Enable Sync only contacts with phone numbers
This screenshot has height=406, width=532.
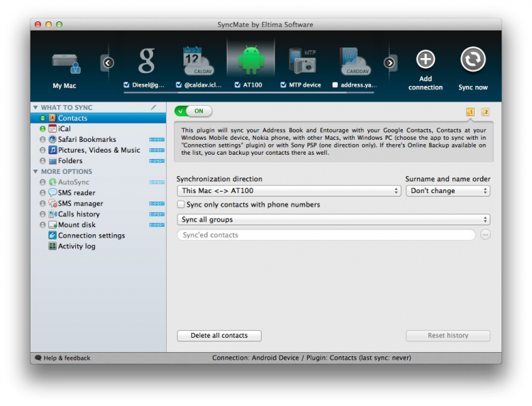click(181, 204)
